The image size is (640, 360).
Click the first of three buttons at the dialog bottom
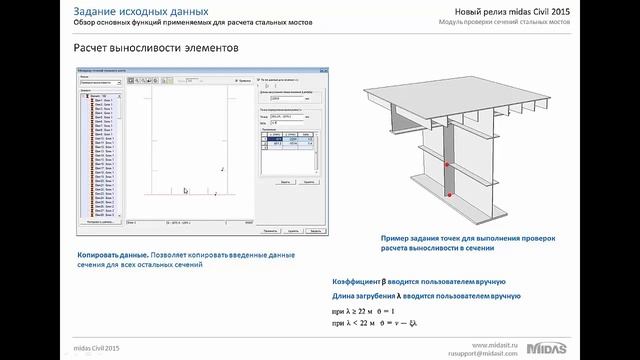click(271, 231)
